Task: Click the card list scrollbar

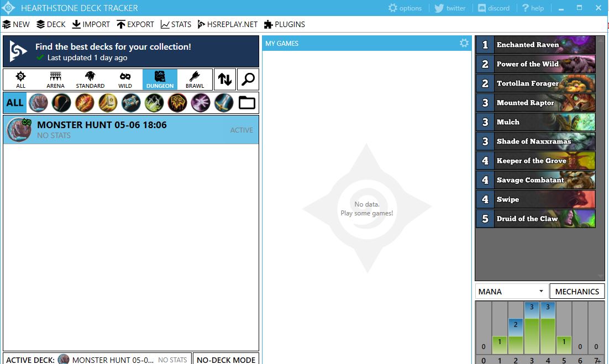Action: (x=601, y=158)
